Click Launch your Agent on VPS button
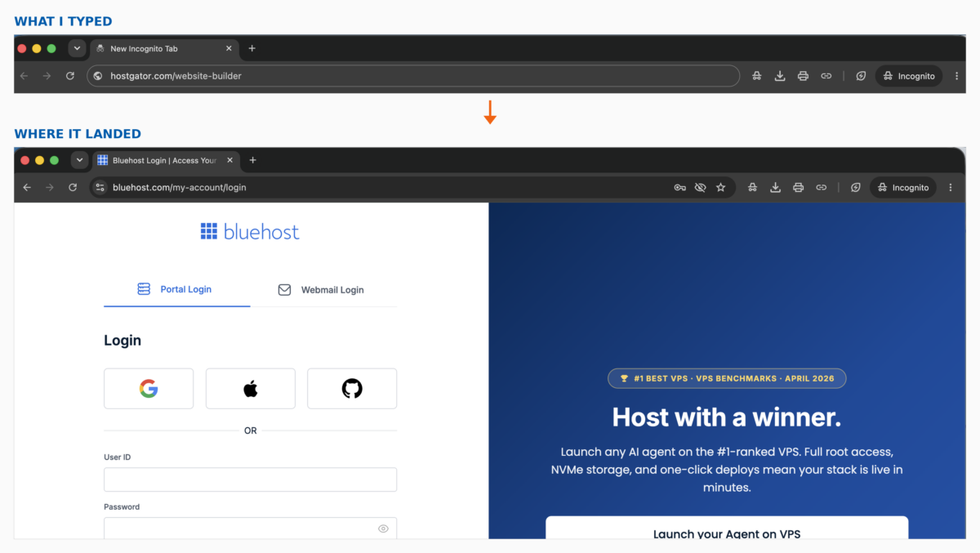The width and height of the screenshot is (980, 553). click(727, 528)
